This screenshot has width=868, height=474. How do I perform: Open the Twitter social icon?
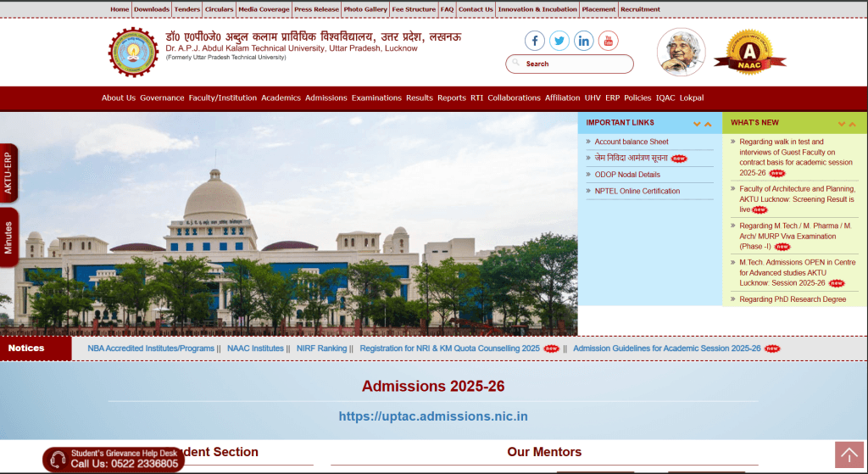tap(559, 41)
